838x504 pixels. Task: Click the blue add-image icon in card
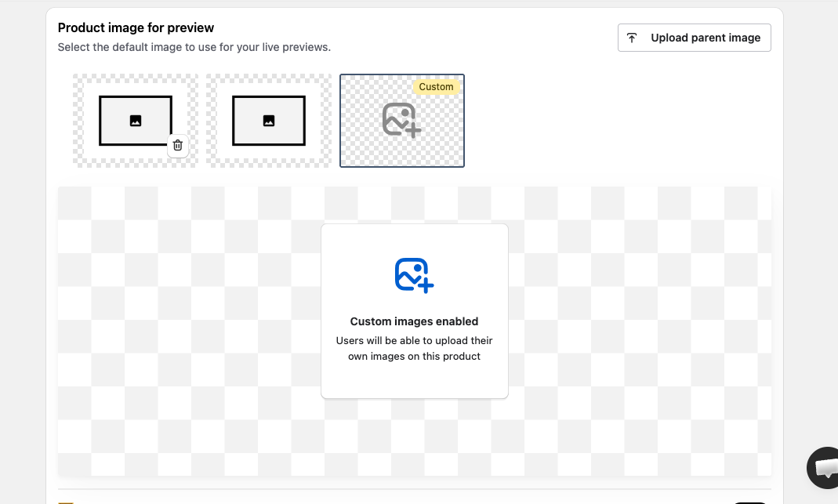pos(414,275)
